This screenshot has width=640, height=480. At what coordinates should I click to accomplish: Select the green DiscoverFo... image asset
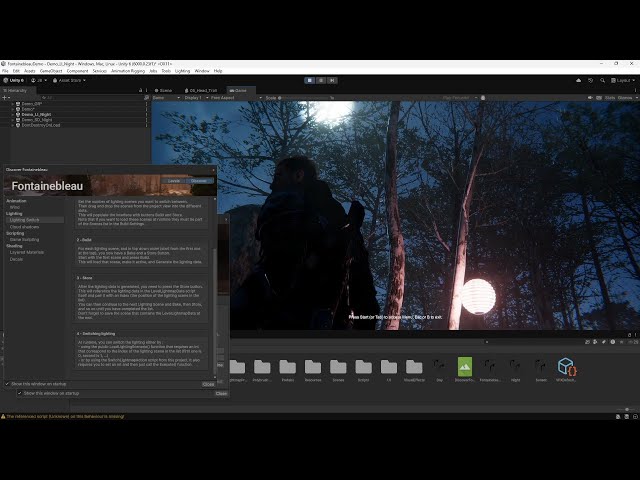click(465, 367)
